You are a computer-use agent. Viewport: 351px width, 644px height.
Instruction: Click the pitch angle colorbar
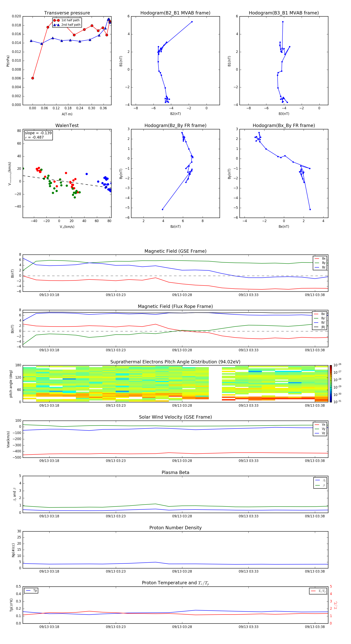point(331,384)
